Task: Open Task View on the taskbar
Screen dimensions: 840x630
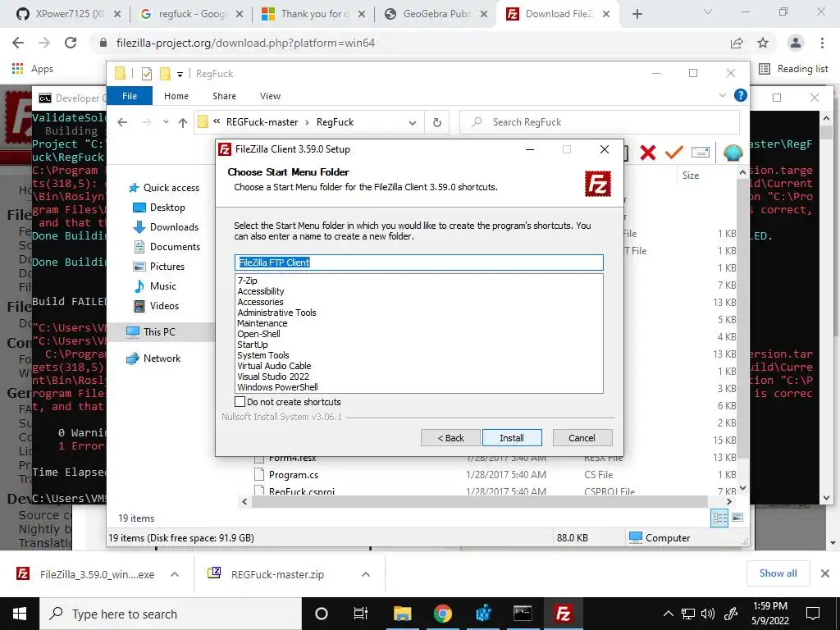Action: pyautogui.click(x=361, y=614)
